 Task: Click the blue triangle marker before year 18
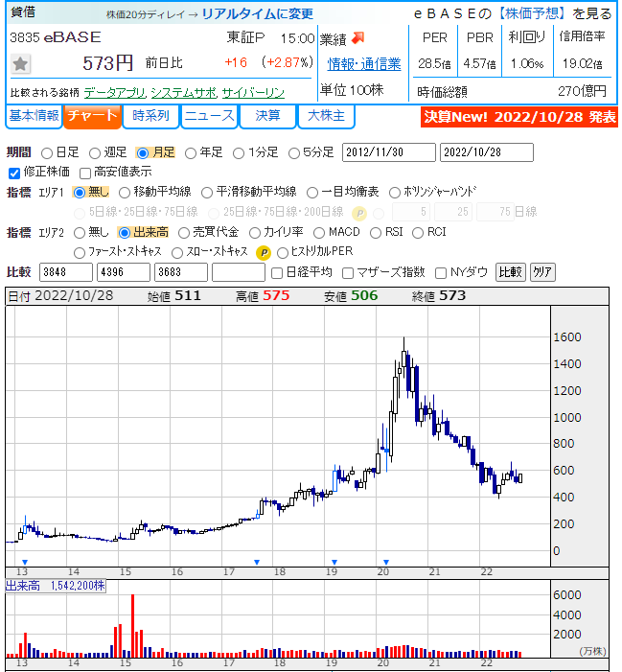257,563
